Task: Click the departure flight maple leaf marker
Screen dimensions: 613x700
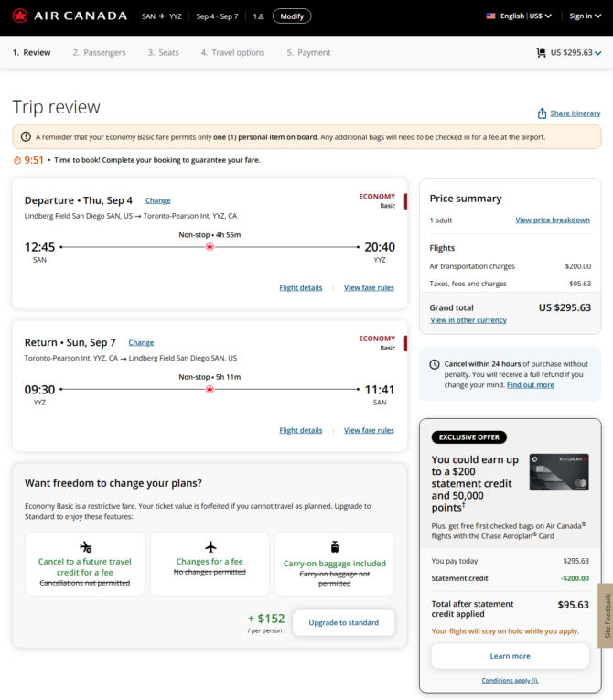Action: [x=210, y=247]
